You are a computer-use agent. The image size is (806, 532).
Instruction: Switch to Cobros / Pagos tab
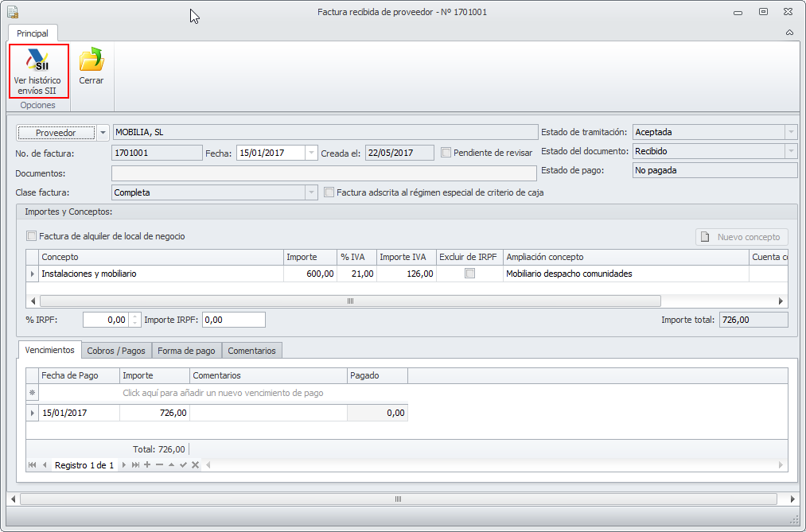[116, 351]
